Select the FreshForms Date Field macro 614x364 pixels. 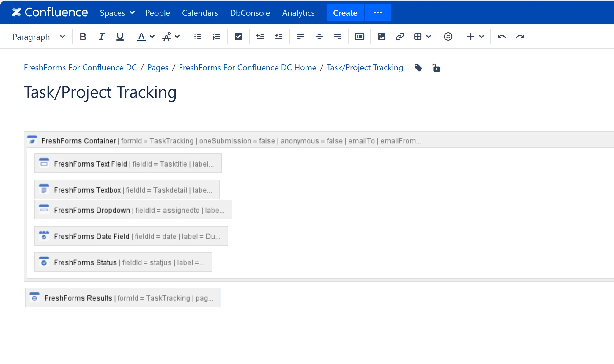coord(131,236)
